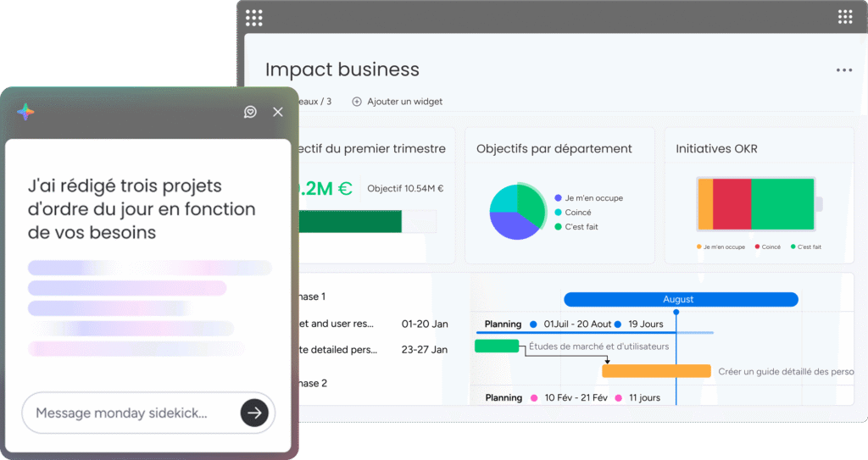Click the 11 jours duration label
The height and width of the screenshot is (460, 868).
click(644, 398)
